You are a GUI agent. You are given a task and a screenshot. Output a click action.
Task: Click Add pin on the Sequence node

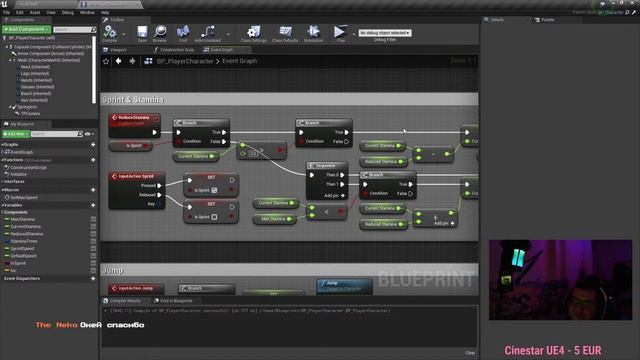[334, 196]
